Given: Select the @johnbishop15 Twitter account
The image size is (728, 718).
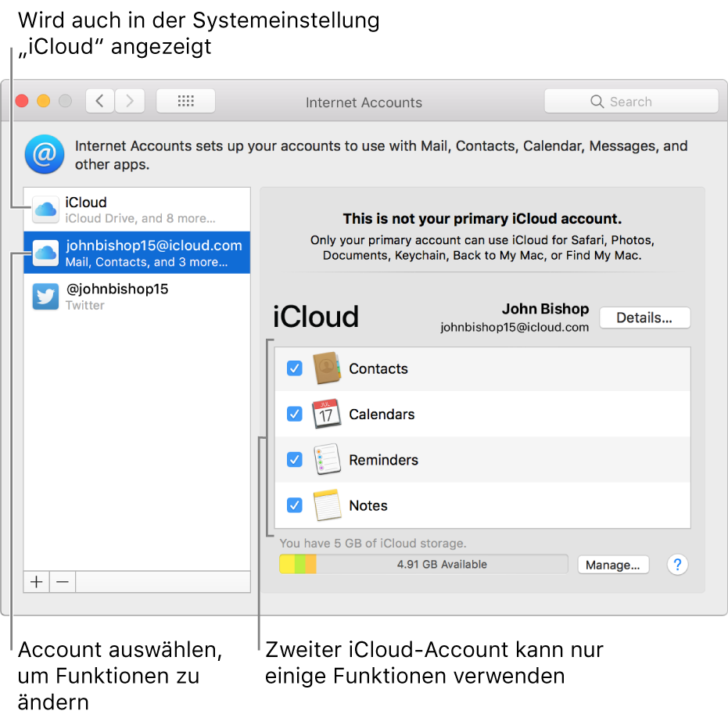Looking at the screenshot, I should pyautogui.click(x=137, y=296).
